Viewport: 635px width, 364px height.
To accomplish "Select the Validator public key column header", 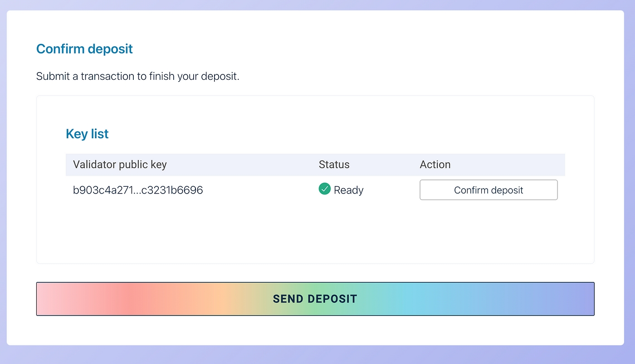I will (120, 165).
